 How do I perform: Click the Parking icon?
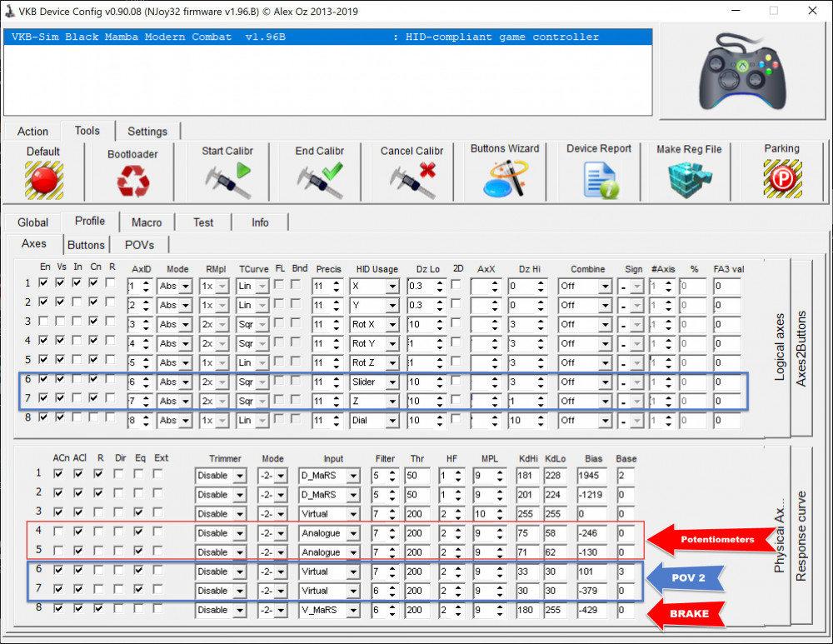pos(781,178)
